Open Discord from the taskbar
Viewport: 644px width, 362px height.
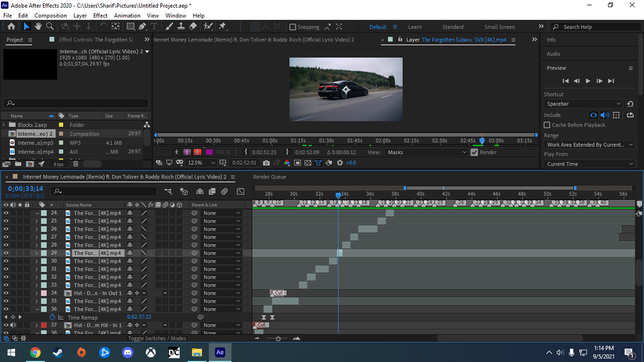(128, 352)
